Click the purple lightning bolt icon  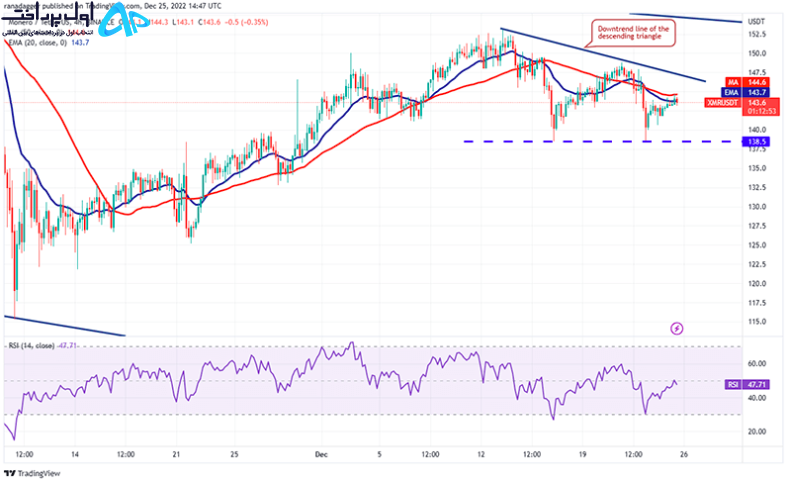pyautogui.click(x=677, y=329)
